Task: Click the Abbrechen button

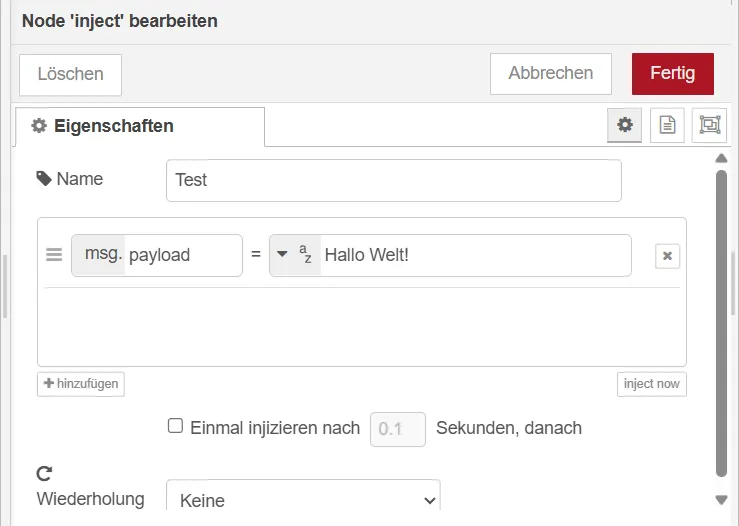Action: (550, 74)
